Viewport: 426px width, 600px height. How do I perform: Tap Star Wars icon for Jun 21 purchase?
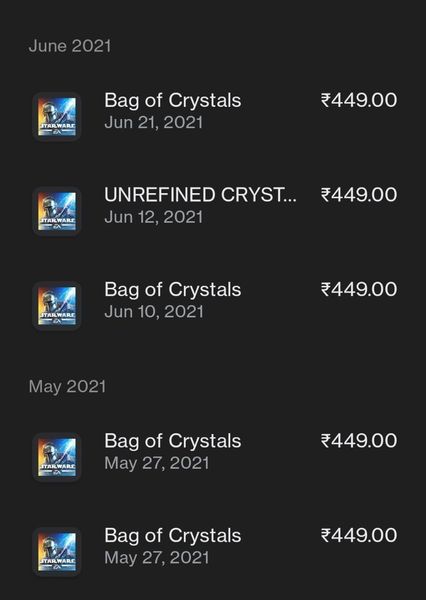pos(57,116)
